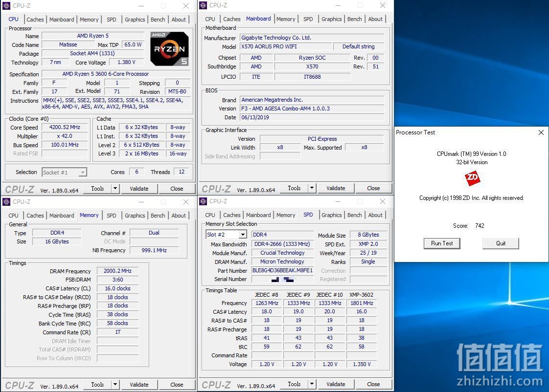This screenshot has height=392, width=549.
Task: Open Graphics tab in the SPD-tab window
Action: 332,215
